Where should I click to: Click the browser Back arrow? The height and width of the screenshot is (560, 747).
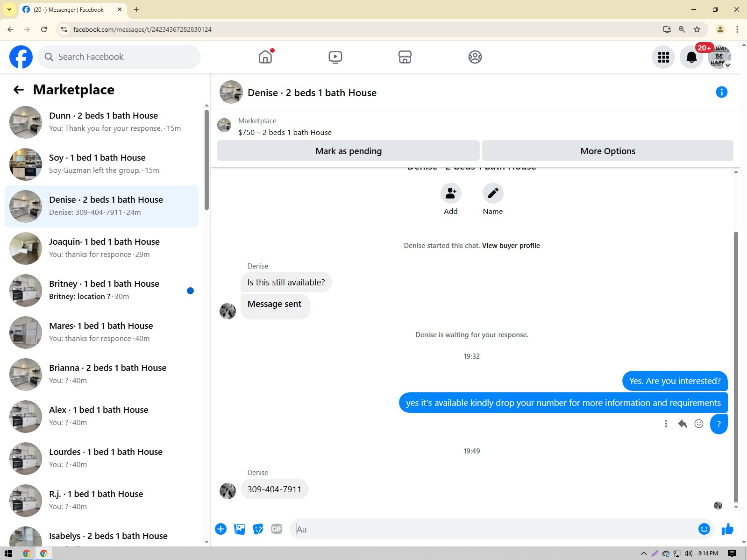tap(10, 29)
